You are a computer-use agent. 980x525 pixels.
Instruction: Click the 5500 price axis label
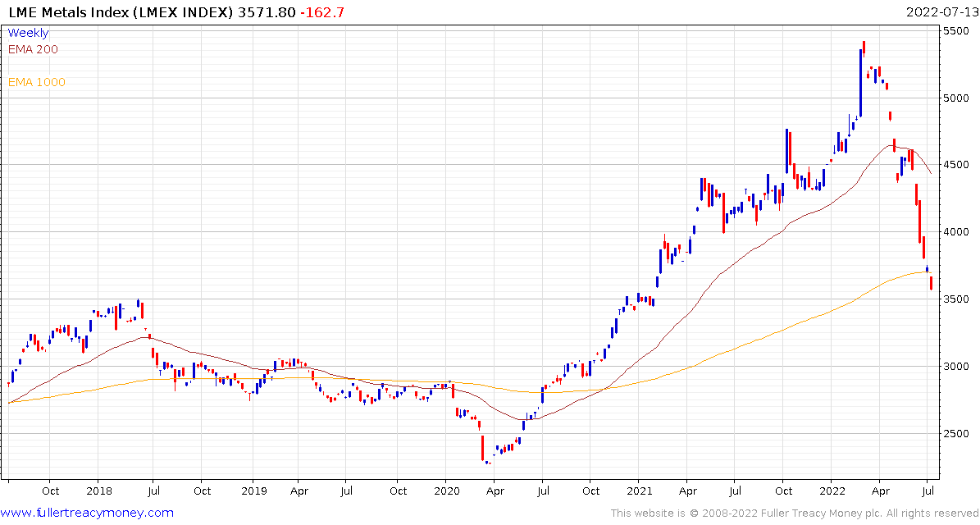(x=956, y=30)
